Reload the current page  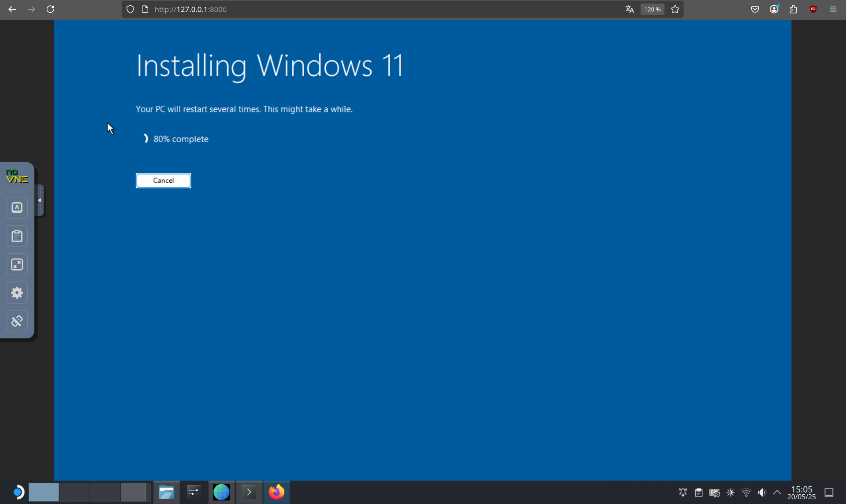click(51, 9)
